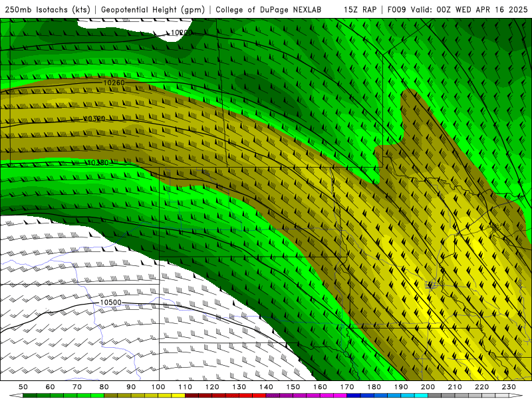
Task: Click the 140 value on the color scale
Action: [x=266, y=387]
